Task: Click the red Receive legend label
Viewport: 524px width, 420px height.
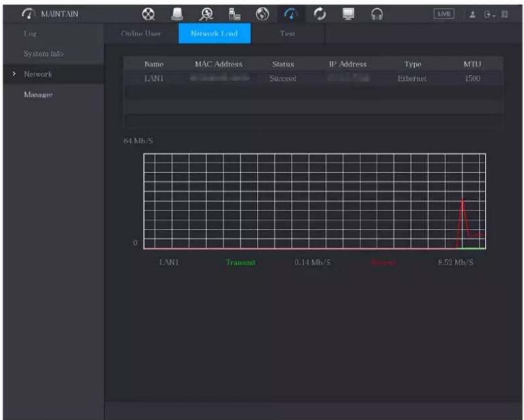Action: click(x=384, y=262)
